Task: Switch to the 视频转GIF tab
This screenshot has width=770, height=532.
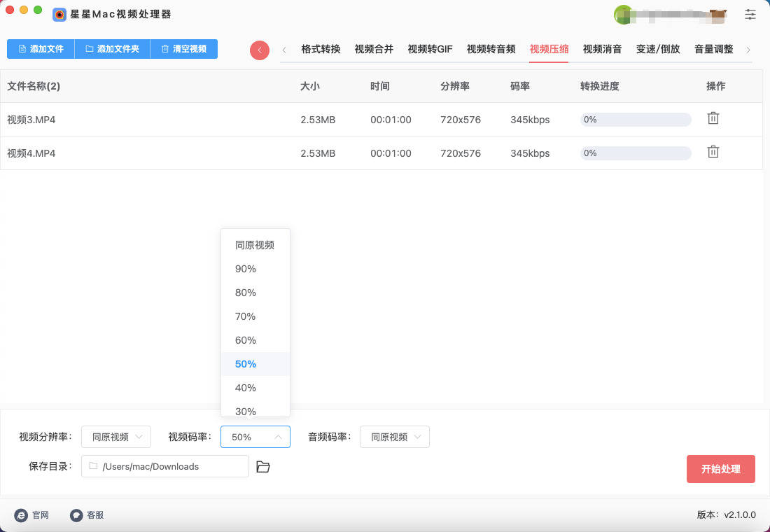Action: pyautogui.click(x=430, y=49)
